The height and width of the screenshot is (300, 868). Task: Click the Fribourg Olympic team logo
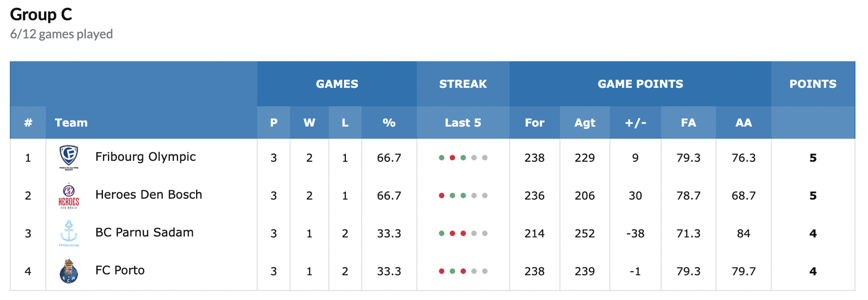coord(69,157)
